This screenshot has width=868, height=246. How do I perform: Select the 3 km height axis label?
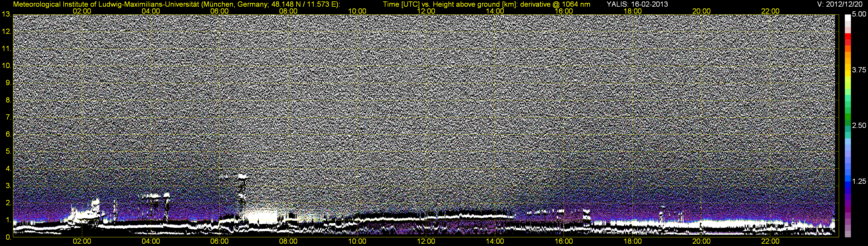pos(8,186)
